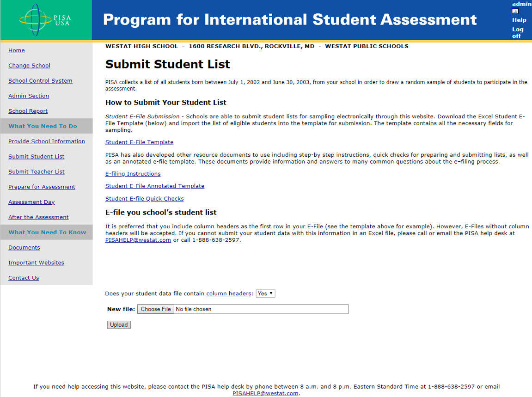Expand the column headers Yes dropdown
This screenshot has height=397, width=532.
[x=265, y=293]
